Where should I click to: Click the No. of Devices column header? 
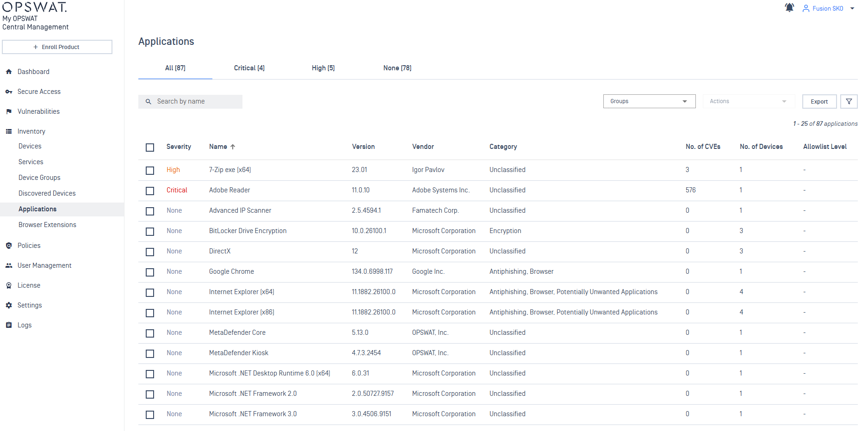761,147
